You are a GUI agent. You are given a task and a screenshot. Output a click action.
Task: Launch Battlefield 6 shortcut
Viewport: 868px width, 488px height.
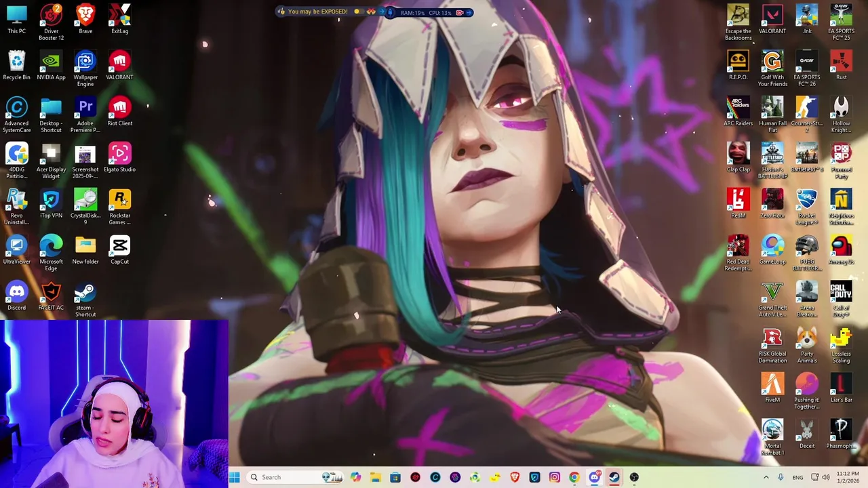pos(807,157)
